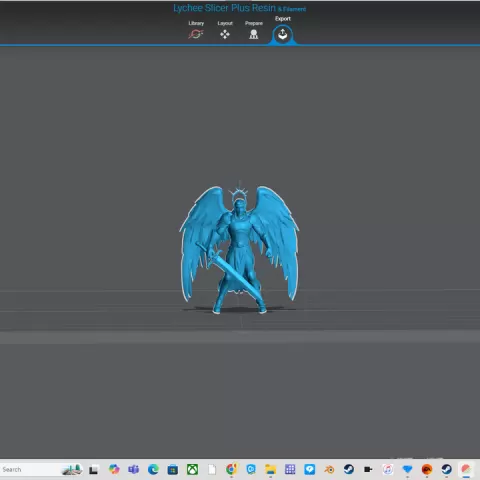Select the Export workspace icon
The height and width of the screenshot is (480, 480).
pyautogui.click(x=283, y=34)
